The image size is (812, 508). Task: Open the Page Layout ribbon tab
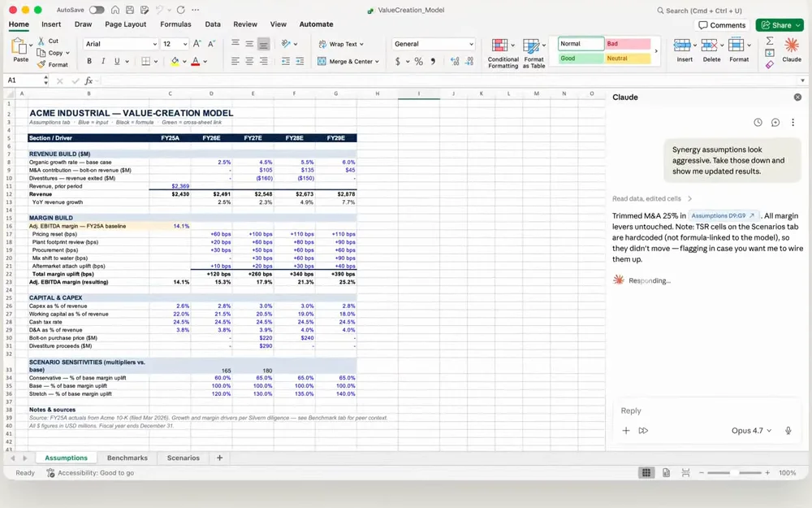(125, 24)
